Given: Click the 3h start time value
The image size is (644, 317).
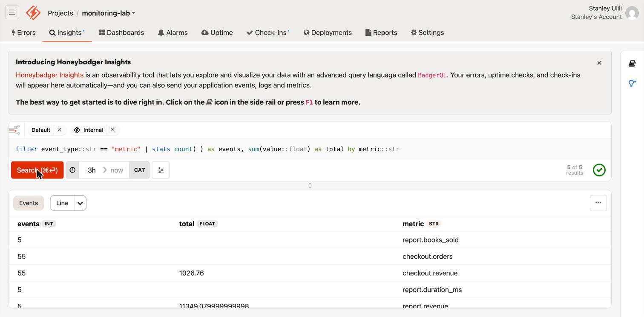Looking at the screenshot, I should pyautogui.click(x=92, y=170).
